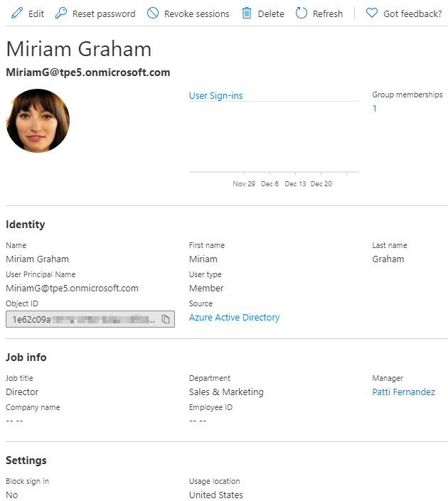Open the User Sign-ins link
The image size is (448, 501).
[215, 95]
